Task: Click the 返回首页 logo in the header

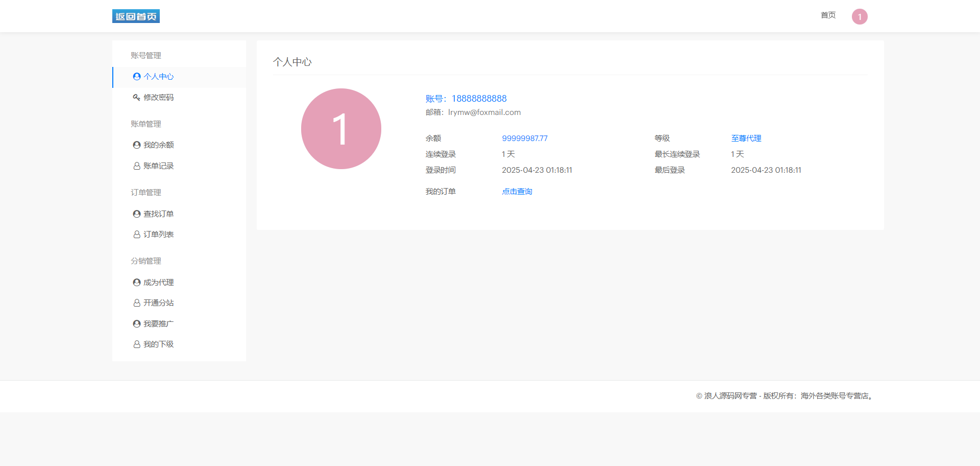Action: 136,16
